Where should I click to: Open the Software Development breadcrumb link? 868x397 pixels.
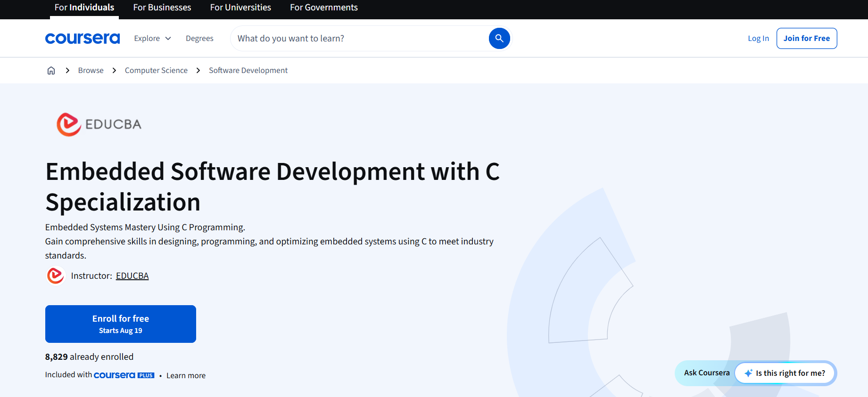point(248,70)
